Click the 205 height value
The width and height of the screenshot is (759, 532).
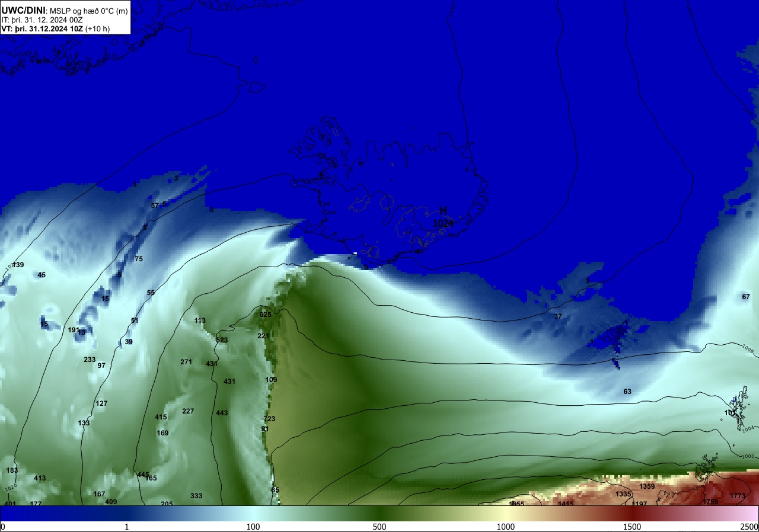(x=167, y=504)
